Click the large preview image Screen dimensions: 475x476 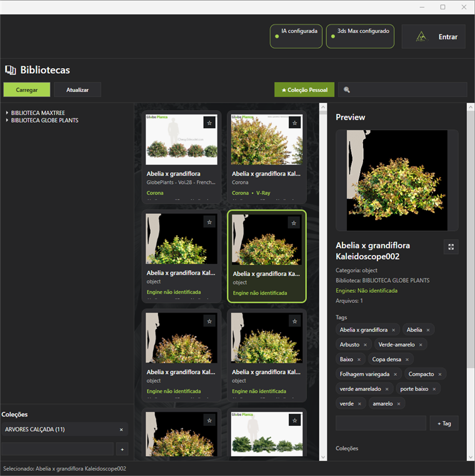(x=397, y=180)
